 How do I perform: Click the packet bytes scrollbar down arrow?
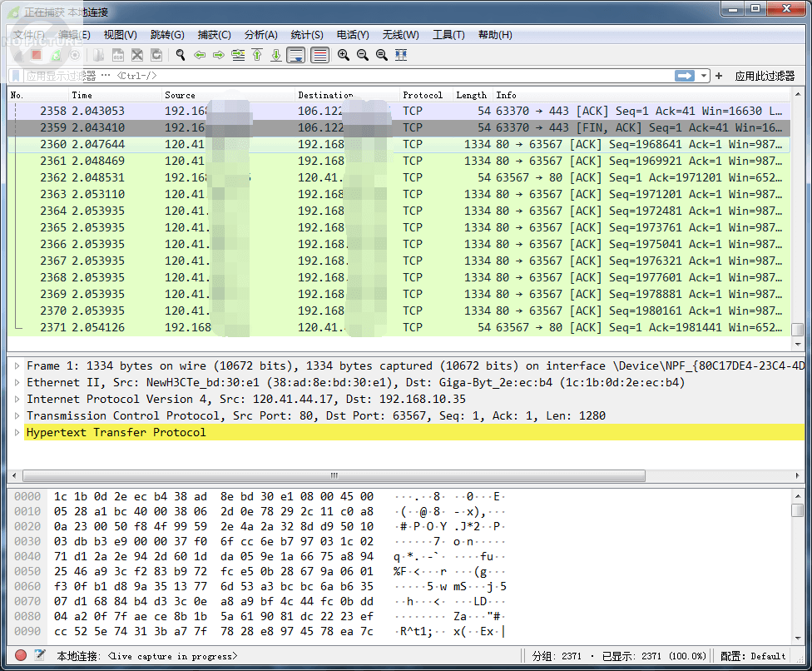pos(798,639)
